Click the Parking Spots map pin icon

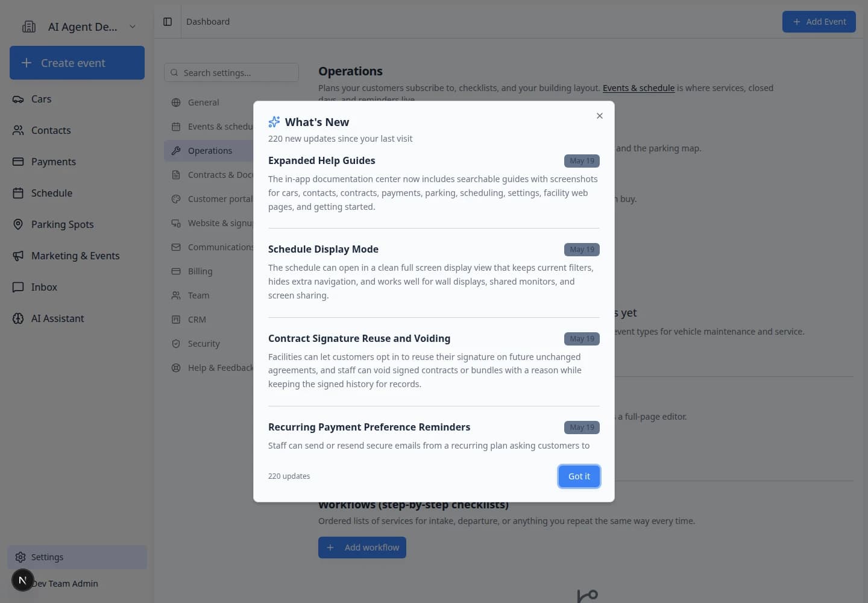pos(18,224)
